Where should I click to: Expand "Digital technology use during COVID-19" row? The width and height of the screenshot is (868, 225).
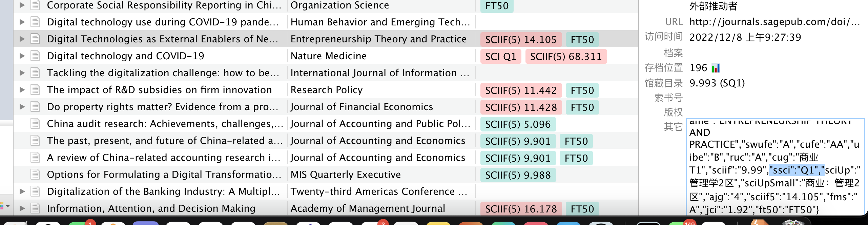click(22, 22)
